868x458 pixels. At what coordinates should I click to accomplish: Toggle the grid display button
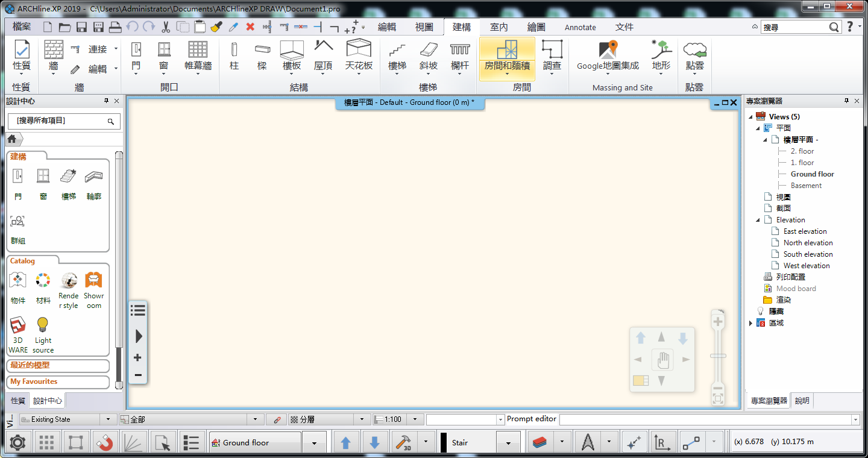(x=46, y=443)
